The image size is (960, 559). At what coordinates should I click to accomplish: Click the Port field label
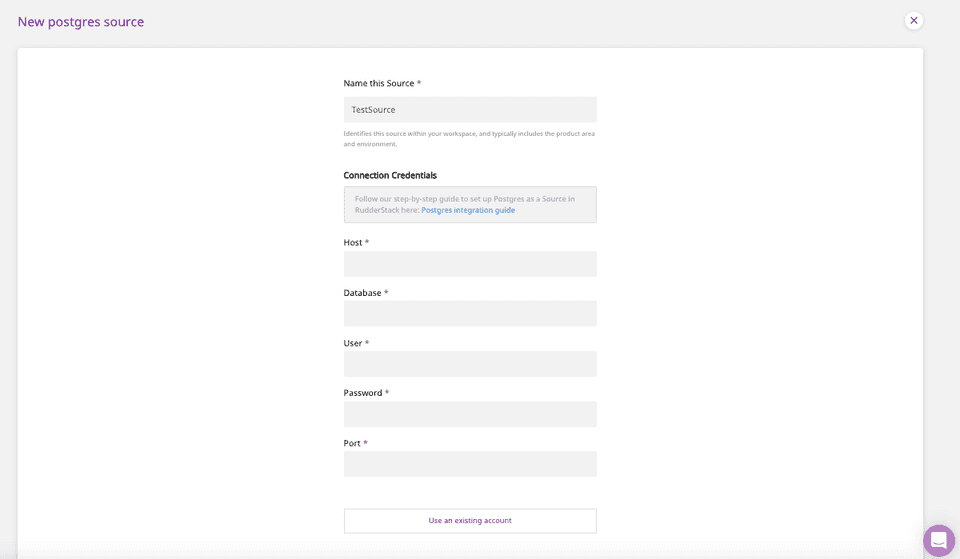tap(352, 443)
